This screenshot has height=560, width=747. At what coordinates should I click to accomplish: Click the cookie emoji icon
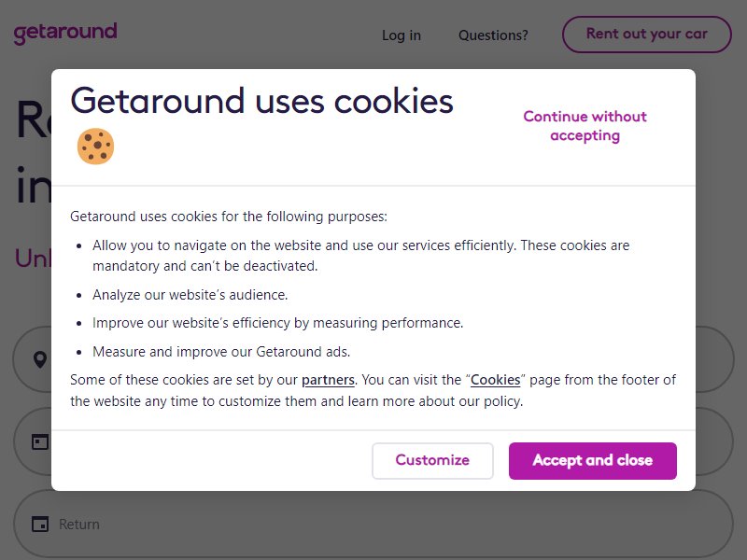96,147
